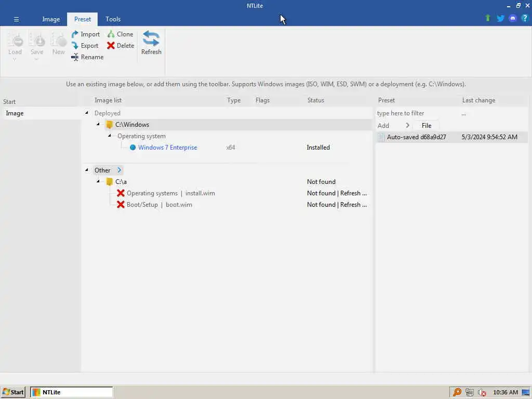Open the Discord link icon
The image size is (532, 399).
(x=513, y=18)
